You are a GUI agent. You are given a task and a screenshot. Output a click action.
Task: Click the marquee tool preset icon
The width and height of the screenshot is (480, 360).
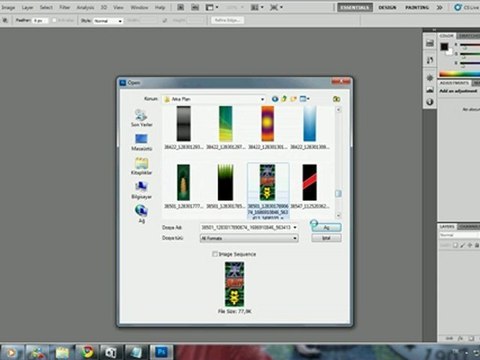[x=5, y=20]
